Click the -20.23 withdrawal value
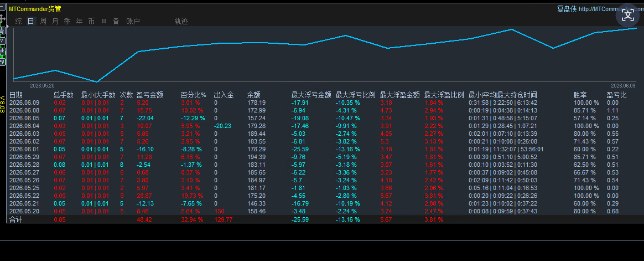 pos(222,126)
